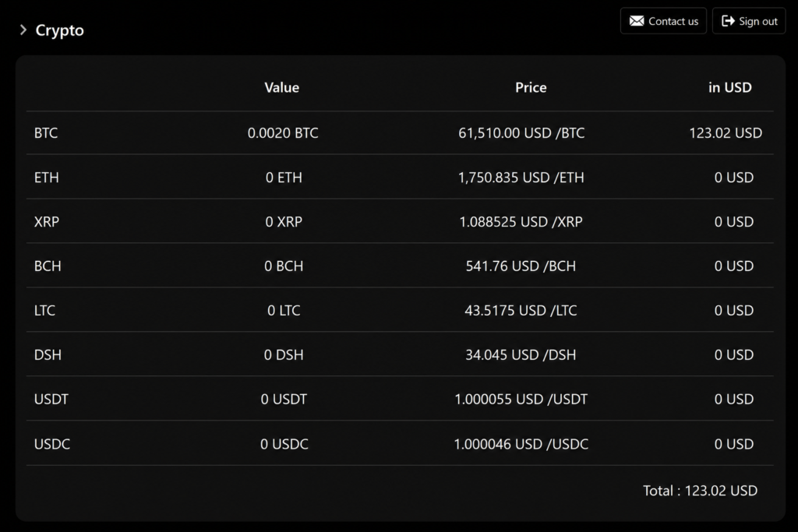The width and height of the screenshot is (798, 532).
Task: Select the BTC row label
Action: 46,133
